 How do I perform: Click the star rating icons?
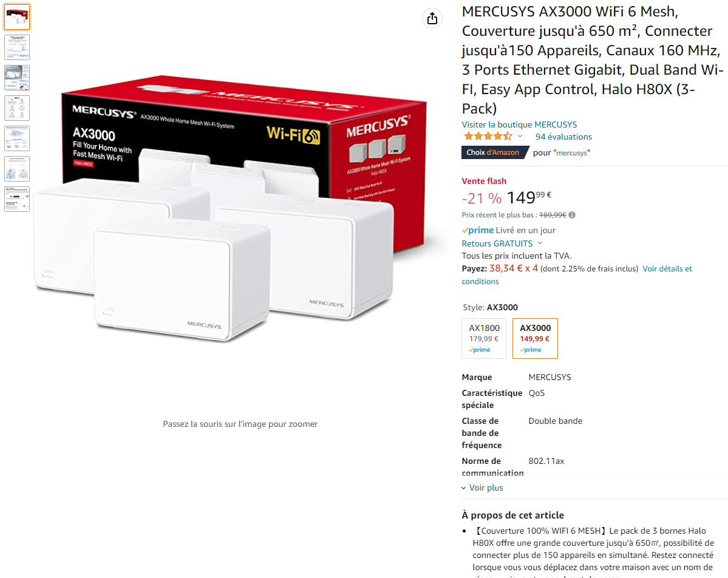488,137
